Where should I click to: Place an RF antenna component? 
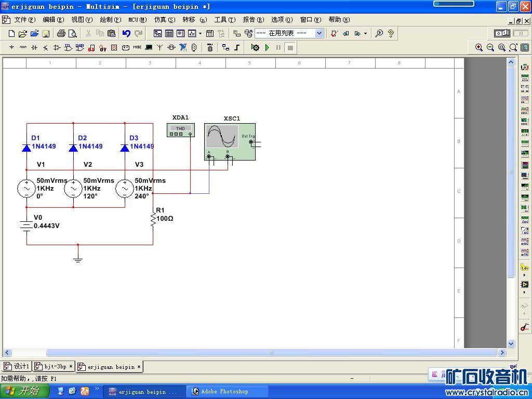(160, 47)
